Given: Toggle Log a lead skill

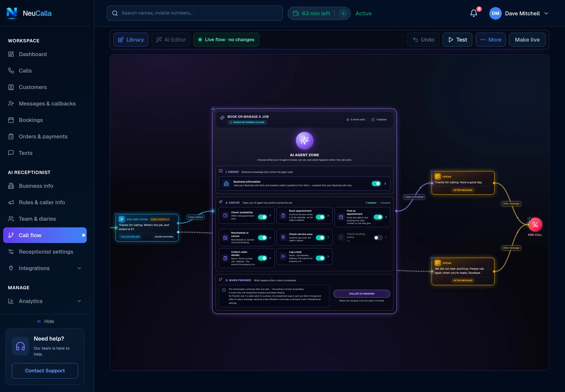Looking at the screenshot, I should coord(320,258).
